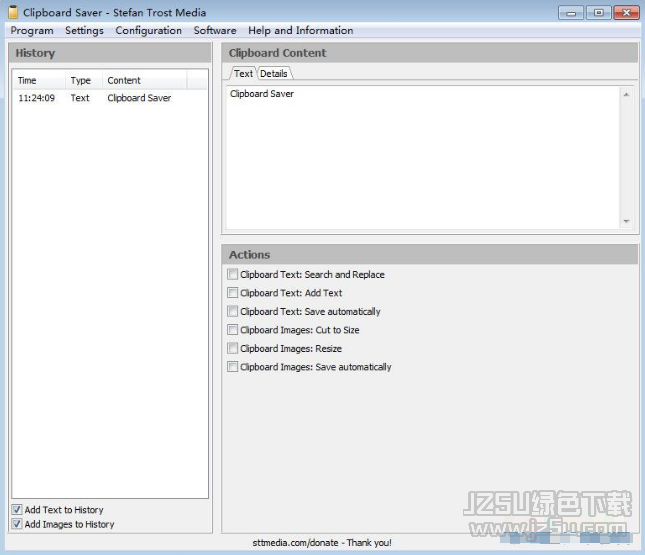
Task: Uncheck Add Text to History
Action: [x=17, y=510]
